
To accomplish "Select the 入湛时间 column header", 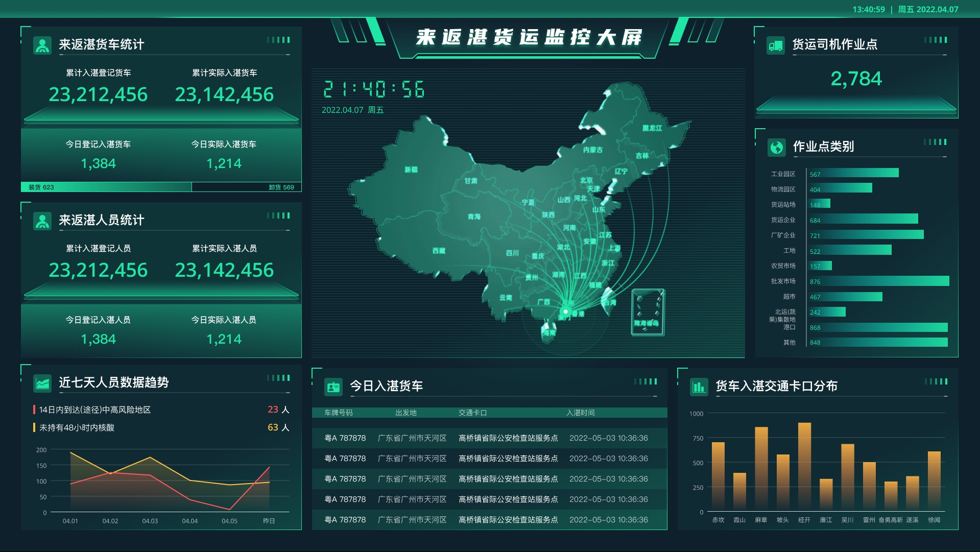I will point(580,413).
